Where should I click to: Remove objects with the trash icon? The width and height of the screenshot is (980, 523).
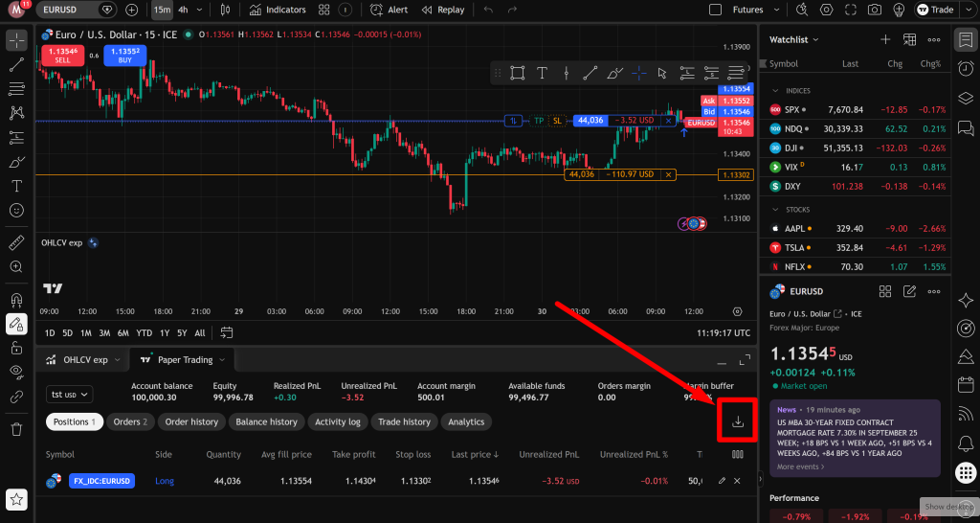(x=17, y=429)
